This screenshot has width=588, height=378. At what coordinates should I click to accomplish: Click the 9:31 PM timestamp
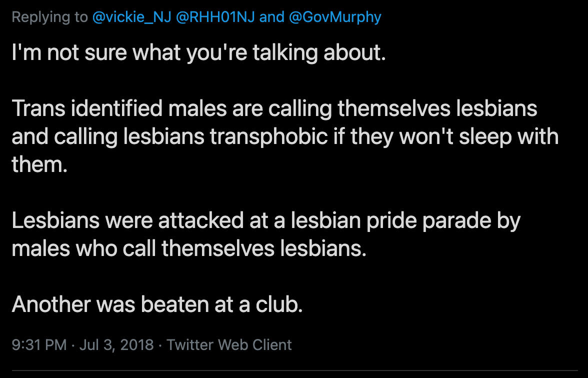pos(39,344)
